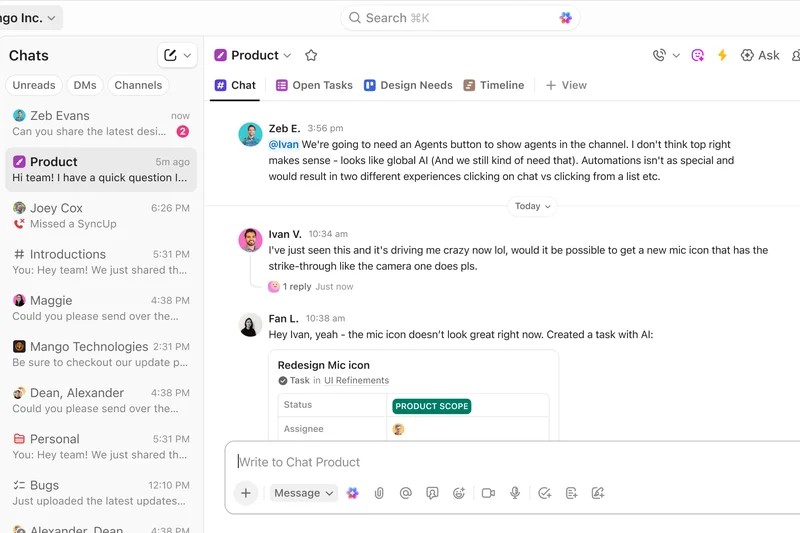Viewport: 800px width, 533px height.
Task: Switch to the Timeline tab
Action: point(493,85)
